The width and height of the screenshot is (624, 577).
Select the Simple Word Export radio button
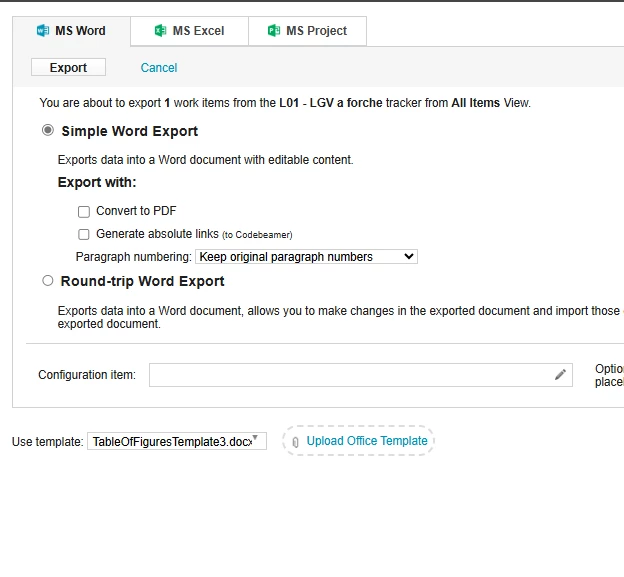tap(48, 130)
